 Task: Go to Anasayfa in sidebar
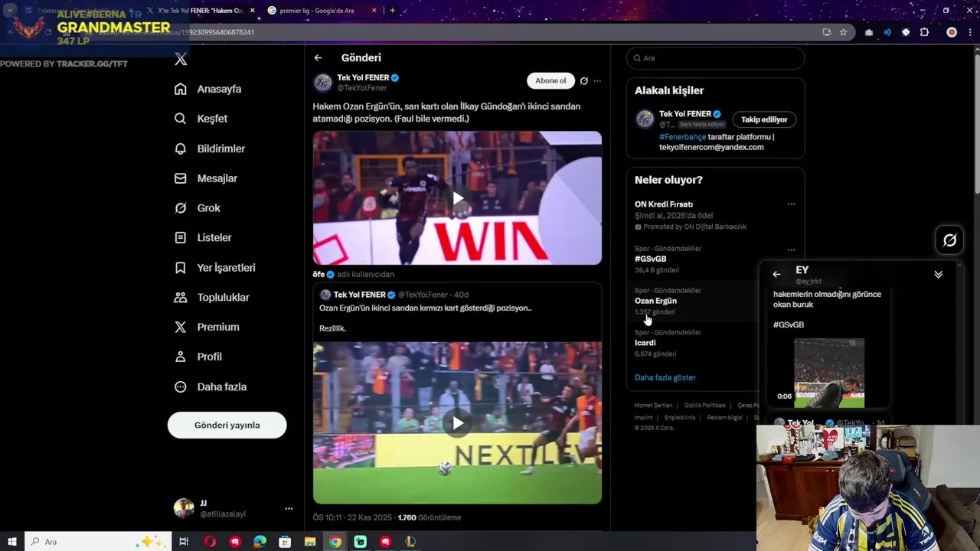tap(207, 89)
